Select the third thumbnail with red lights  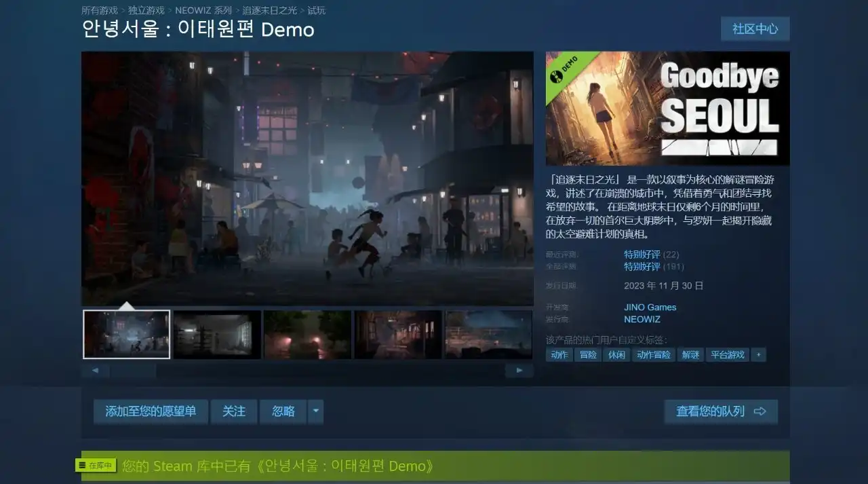(307, 334)
